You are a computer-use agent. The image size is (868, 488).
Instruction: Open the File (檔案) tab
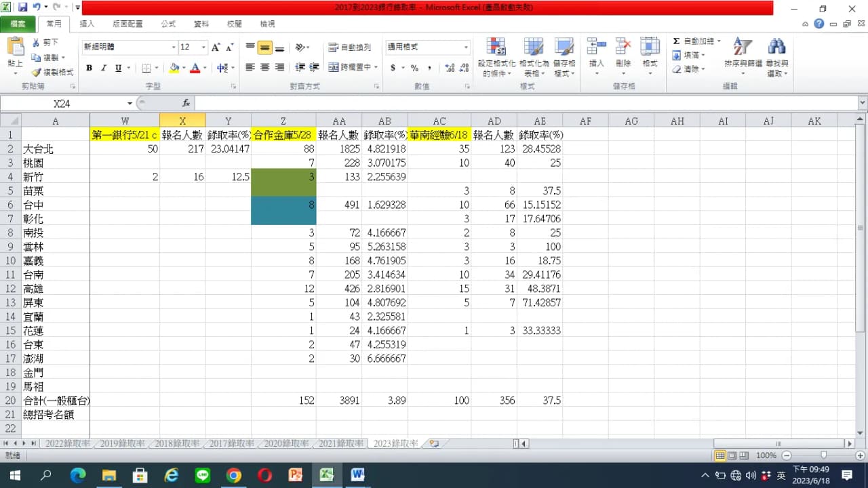tap(18, 24)
